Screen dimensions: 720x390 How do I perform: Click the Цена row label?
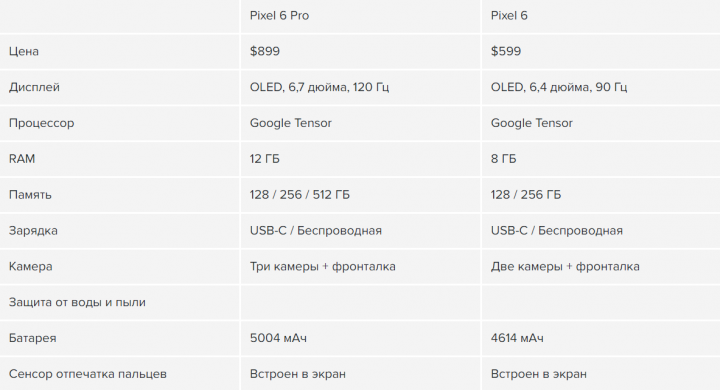[23, 51]
